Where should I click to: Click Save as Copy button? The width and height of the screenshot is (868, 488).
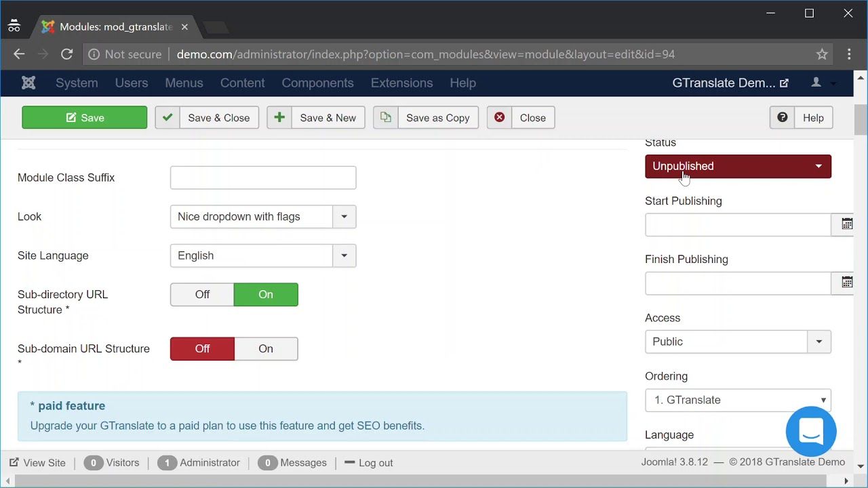tap(426, 117)
